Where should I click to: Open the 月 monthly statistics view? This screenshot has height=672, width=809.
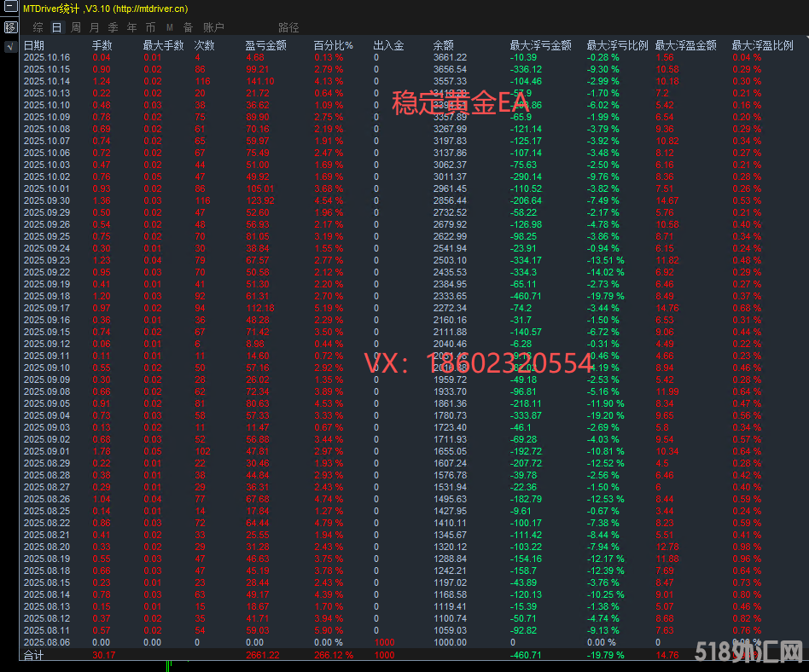(x=94, y=26)
